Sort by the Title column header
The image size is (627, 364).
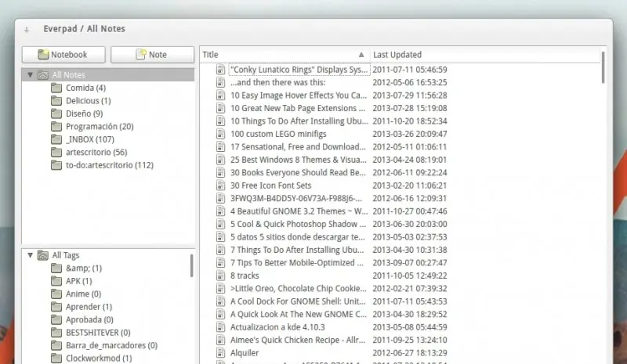click(285, 55)
